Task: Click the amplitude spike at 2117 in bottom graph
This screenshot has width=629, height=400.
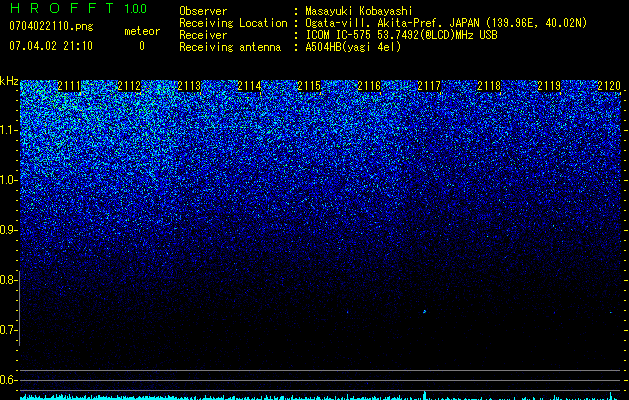Action: (x=424, y=395)
